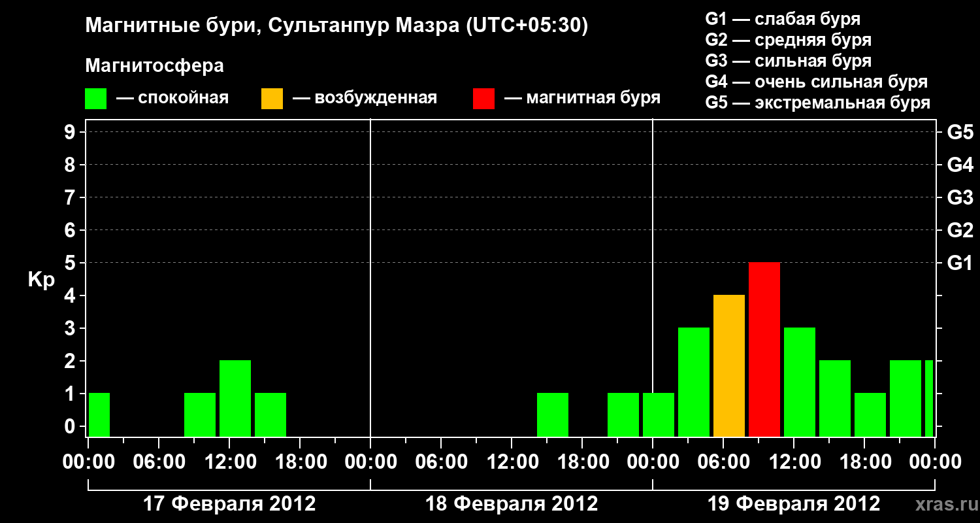
Task: Click the green 'спокойная' legend swatch
Action: pos(95,99)
